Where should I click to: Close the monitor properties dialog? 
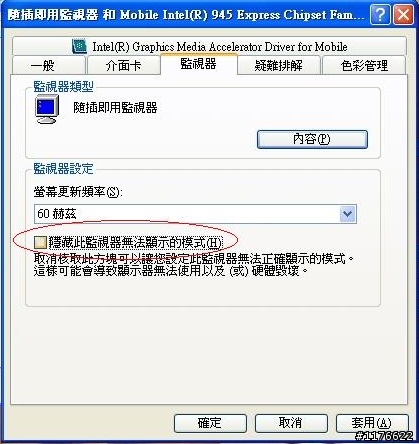(403, 15)
